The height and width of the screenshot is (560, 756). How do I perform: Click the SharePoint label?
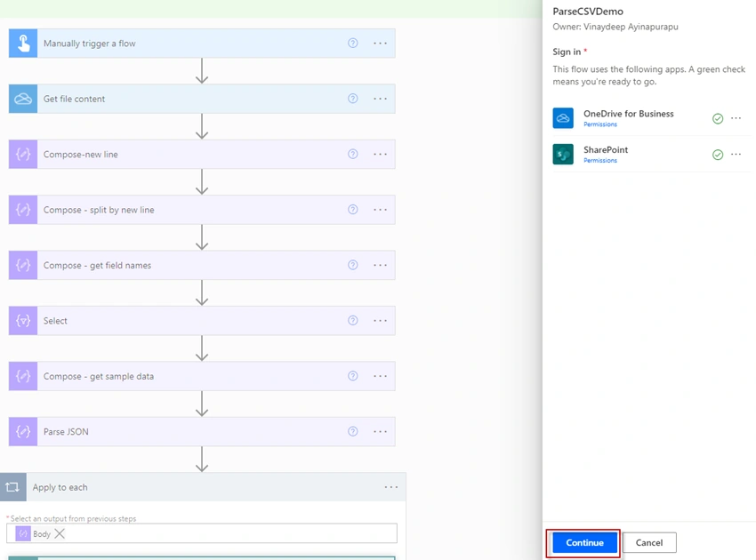pos(606,150)
